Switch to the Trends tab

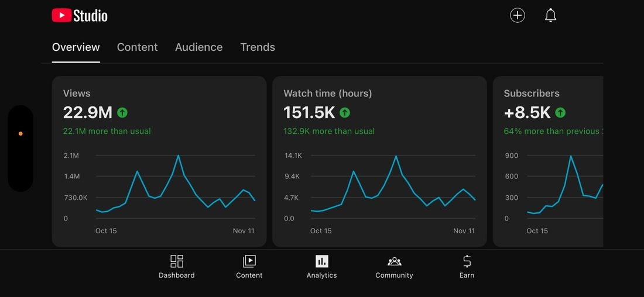coord(258,47)
